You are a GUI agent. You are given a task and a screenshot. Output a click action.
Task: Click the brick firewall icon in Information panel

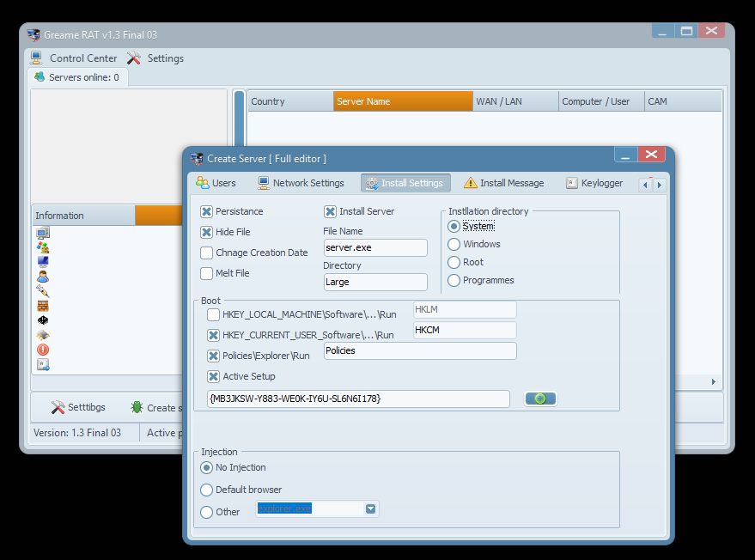[x=43, y=306]
